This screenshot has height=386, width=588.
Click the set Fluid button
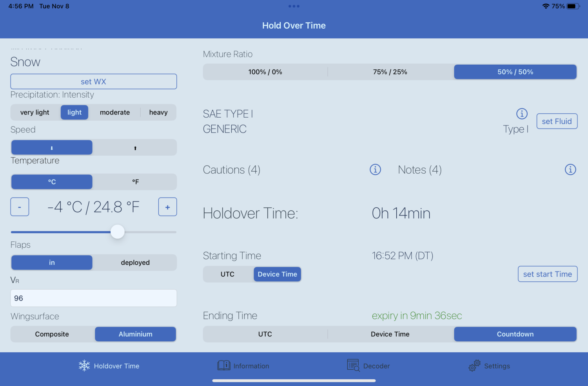click(x=557, y=121)
